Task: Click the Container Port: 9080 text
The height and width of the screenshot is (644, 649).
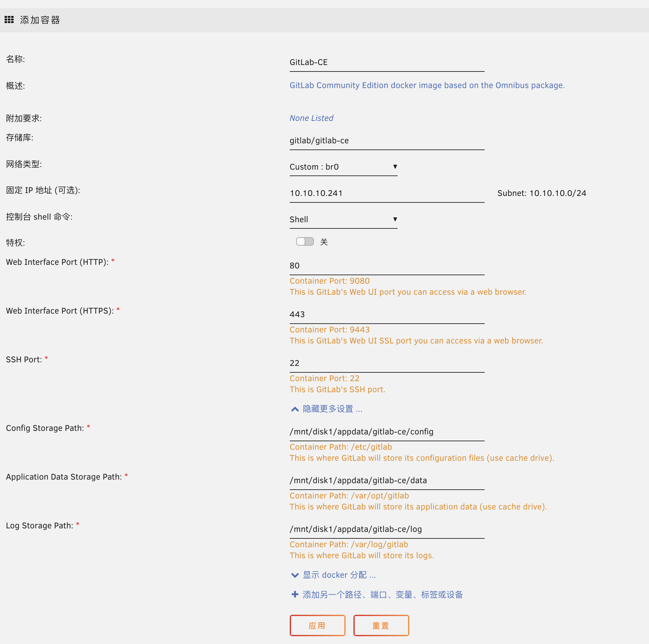Action: coord(330,281)
